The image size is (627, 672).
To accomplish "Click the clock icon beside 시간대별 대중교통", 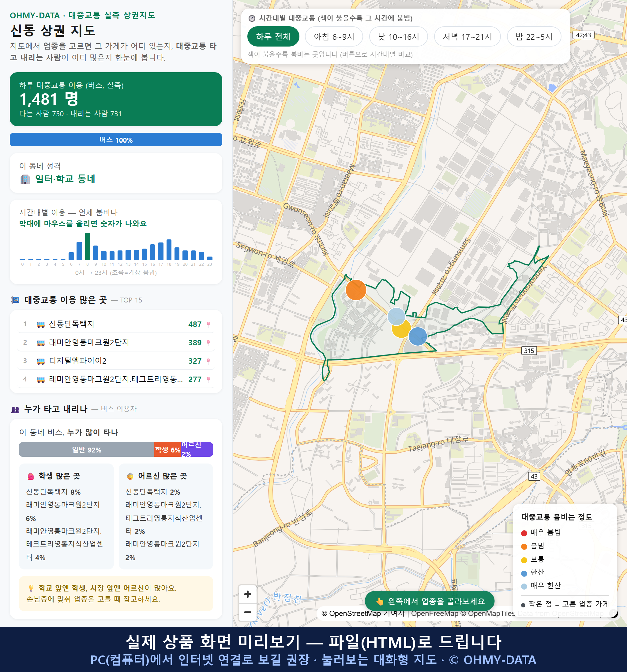I will pos(252,18).
